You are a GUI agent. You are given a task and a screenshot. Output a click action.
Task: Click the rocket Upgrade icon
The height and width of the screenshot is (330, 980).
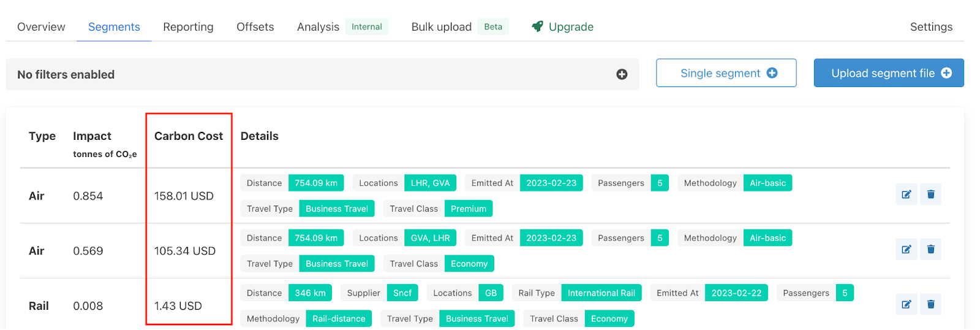click(537, 26)
